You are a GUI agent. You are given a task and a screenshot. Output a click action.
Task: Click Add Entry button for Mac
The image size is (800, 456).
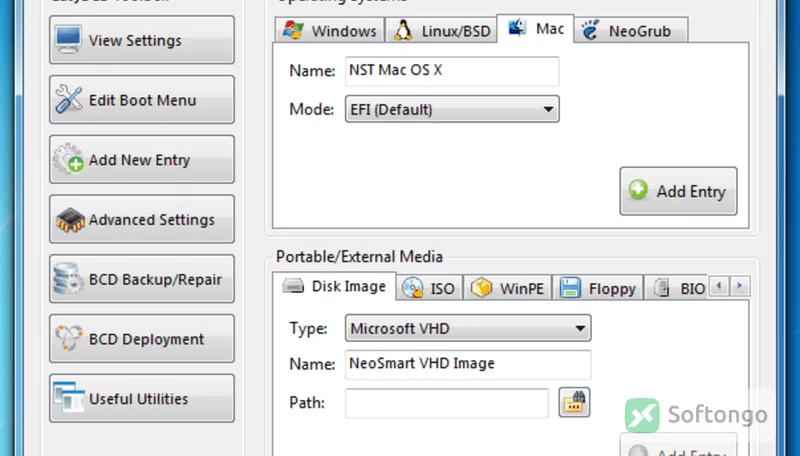678,191
